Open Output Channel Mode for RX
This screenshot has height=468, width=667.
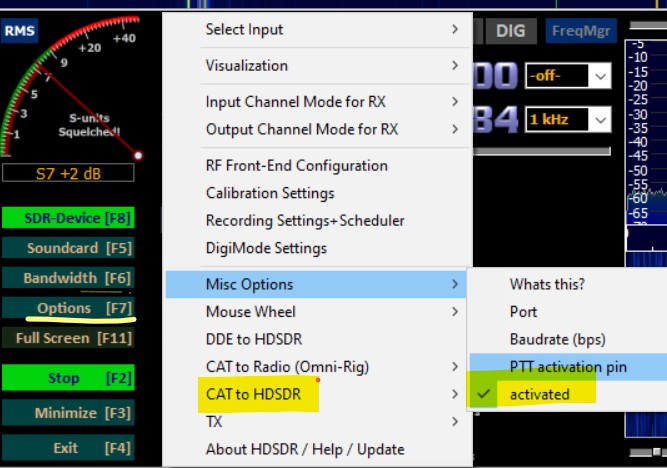[319, 129]
